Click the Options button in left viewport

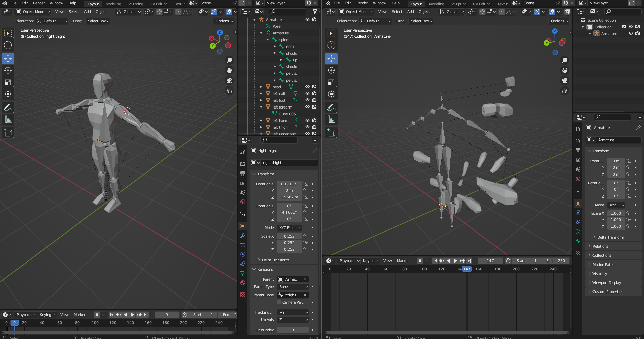(224, 21)
